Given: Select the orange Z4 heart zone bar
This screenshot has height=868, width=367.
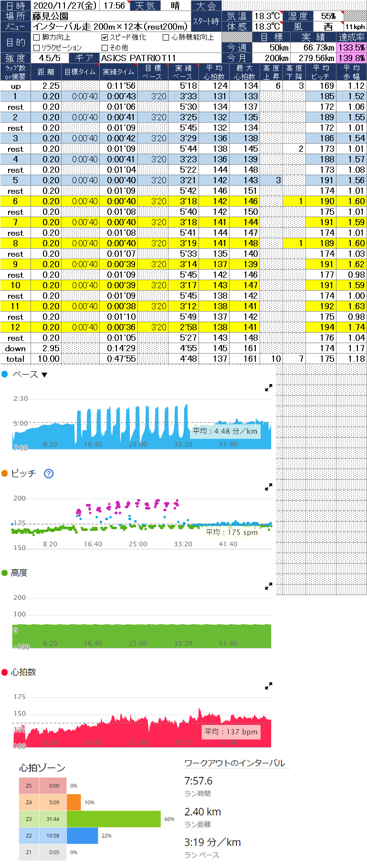Looking at the screenshot, I should point(74,802).
